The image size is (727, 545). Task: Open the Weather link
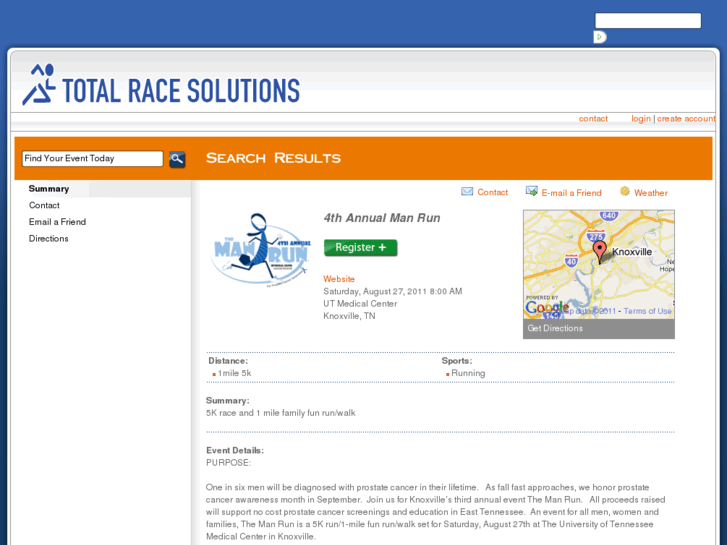(x=650, y=192)
